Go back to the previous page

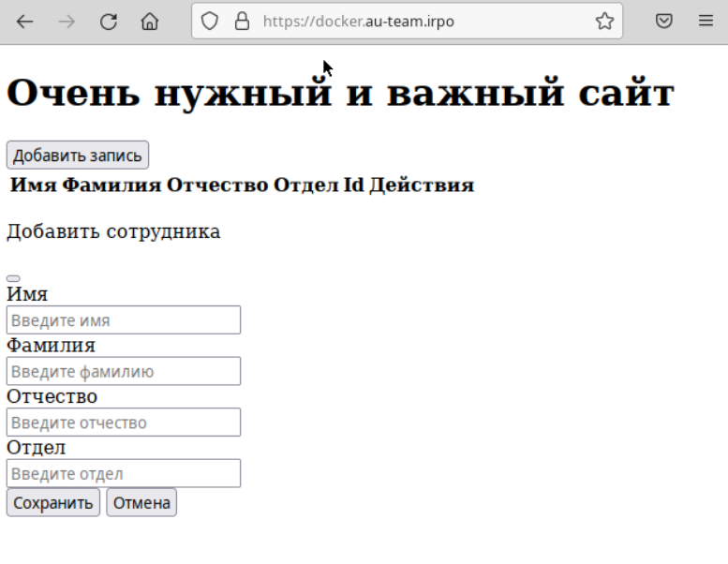25,22
